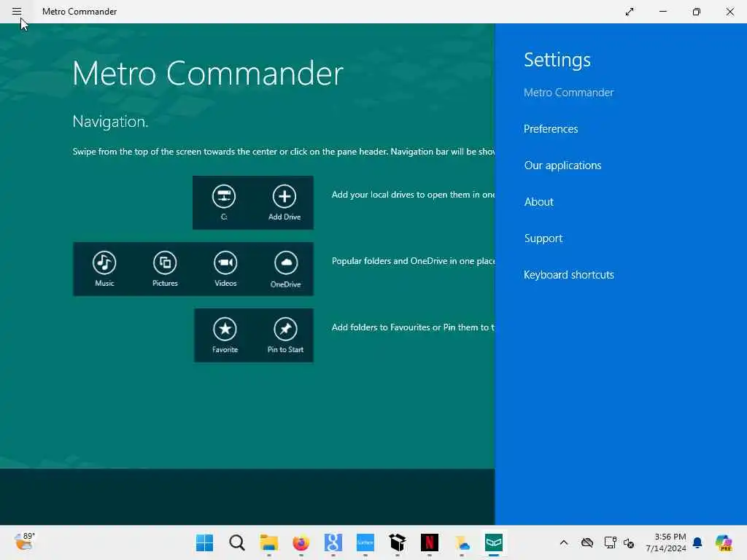Click Metro Commander label under Settings
Screen dimensions: 747x560
[x=569, y=93]
